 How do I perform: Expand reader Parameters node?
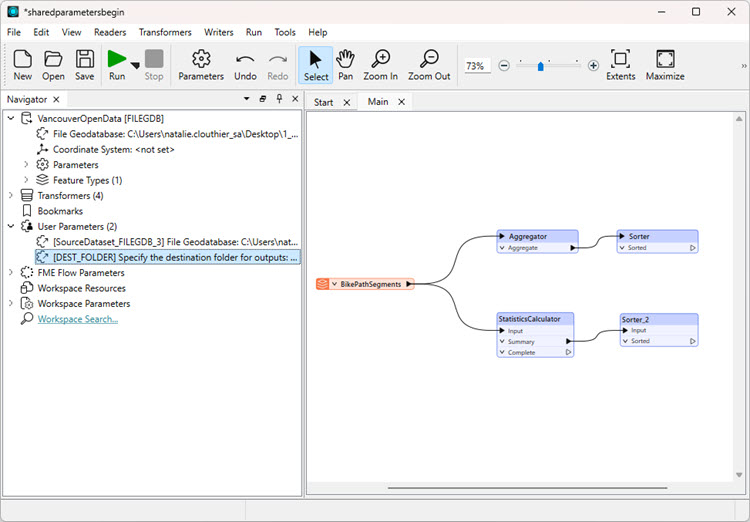tap(26, 165)
